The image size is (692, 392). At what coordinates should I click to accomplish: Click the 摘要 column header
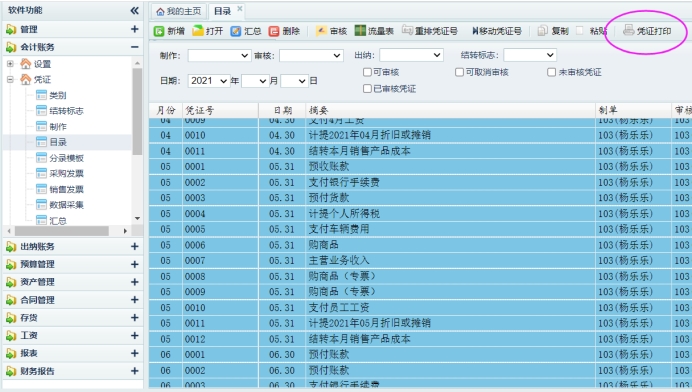(x=451, y=110)
